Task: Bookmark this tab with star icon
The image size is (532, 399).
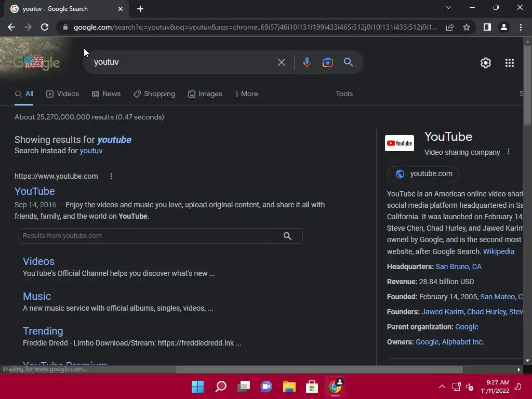Action: point(467,27)
